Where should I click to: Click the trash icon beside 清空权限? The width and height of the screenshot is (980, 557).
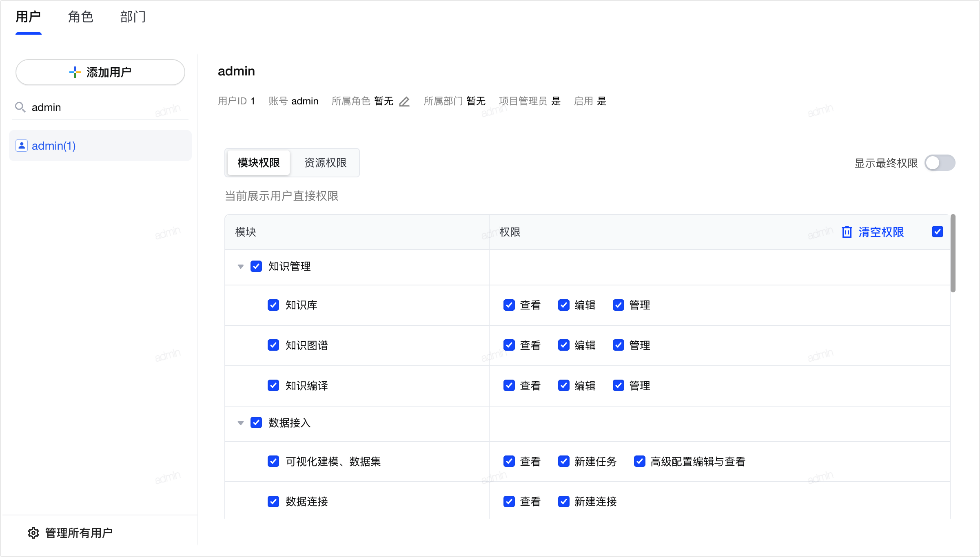click(x=847, y=232)
